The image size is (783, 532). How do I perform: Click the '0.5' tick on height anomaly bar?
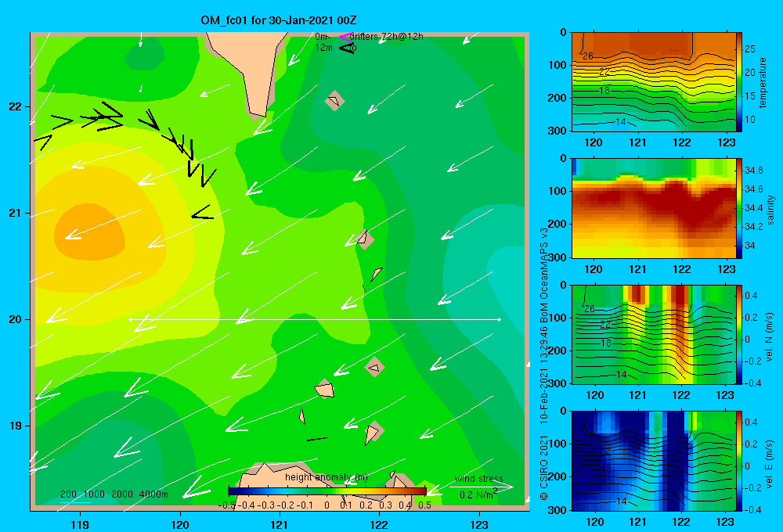pos(425,505)
